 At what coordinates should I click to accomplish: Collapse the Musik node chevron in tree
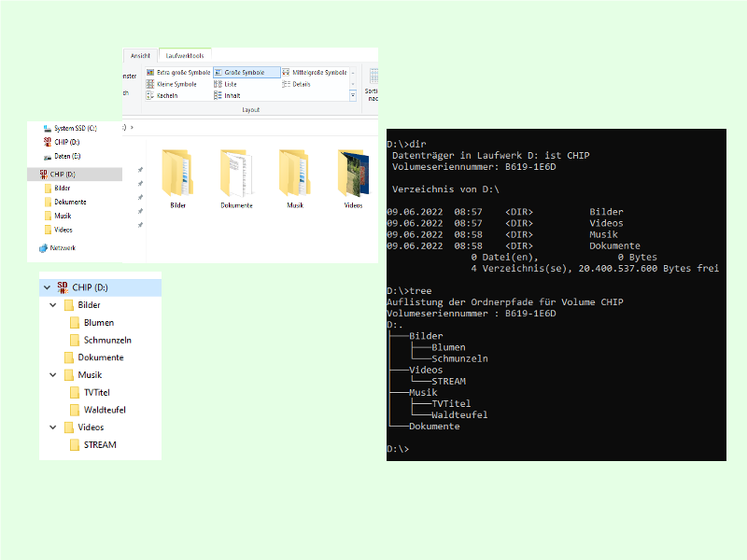[53, 375]
